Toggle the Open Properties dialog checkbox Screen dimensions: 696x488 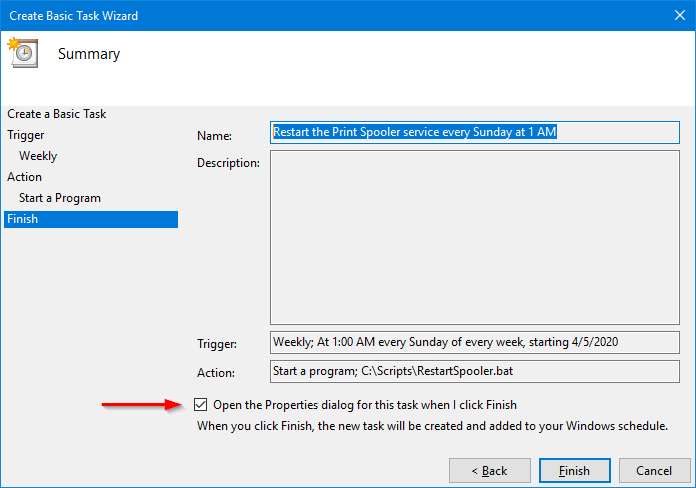pos(201,405)
